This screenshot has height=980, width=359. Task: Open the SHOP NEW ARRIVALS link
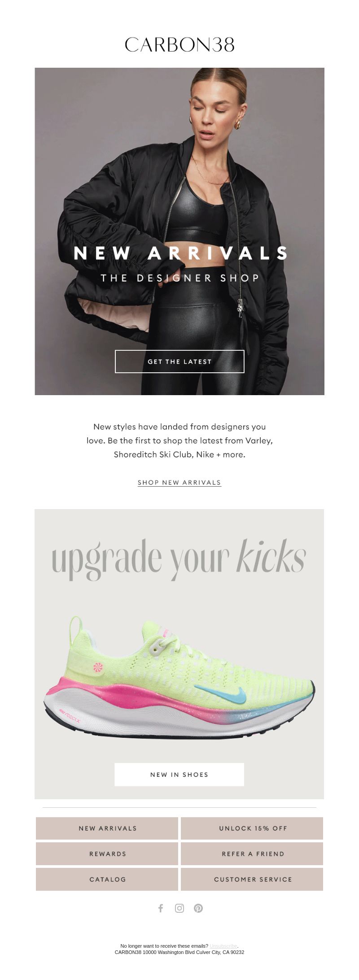(179, 483)
